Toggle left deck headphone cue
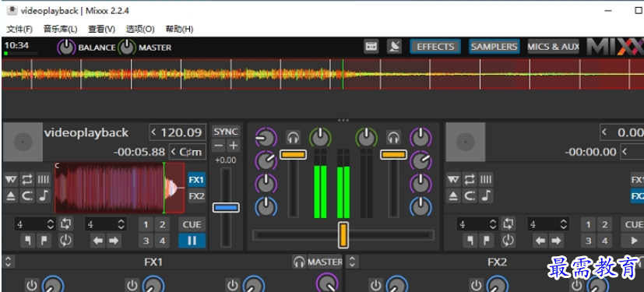Image resolution: width=644 pixels, height=292 pixels. point(294,137)
